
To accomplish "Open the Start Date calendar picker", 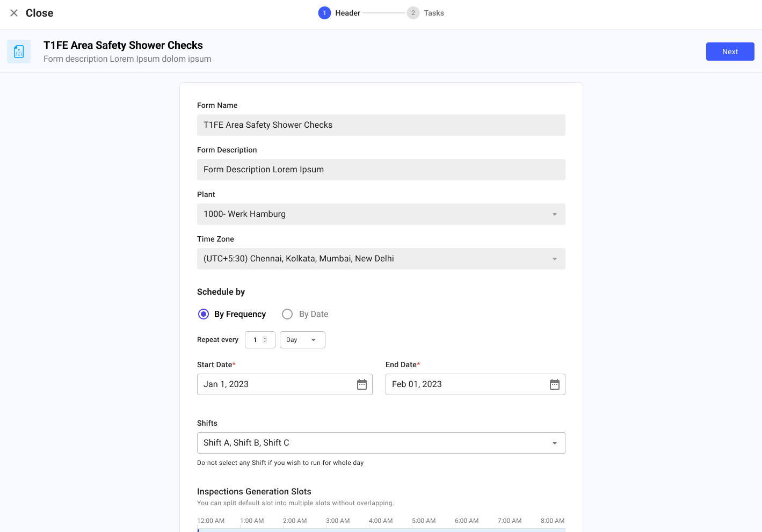I will 362,384.
